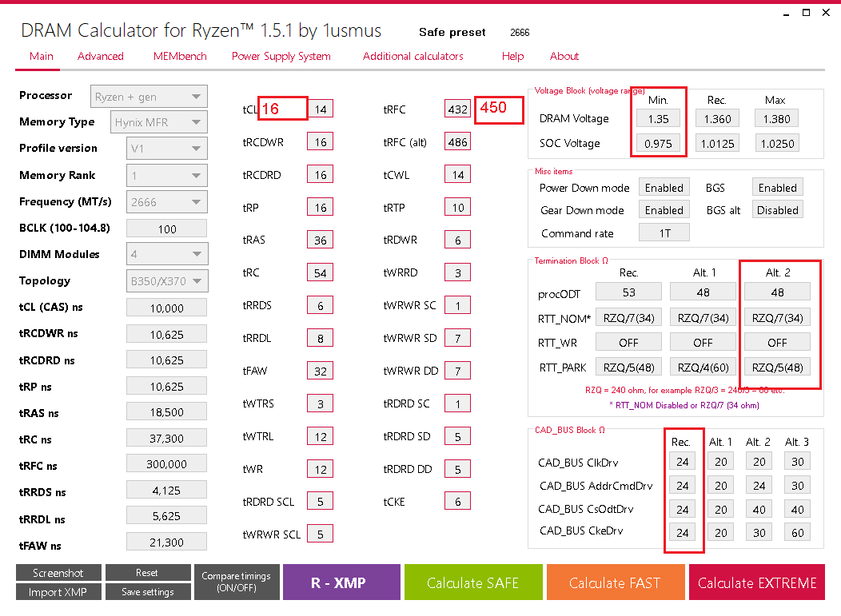
Task: Click Alt. 3 CAD_BUS CkeDrv value 60
Action: coord(798,532)
